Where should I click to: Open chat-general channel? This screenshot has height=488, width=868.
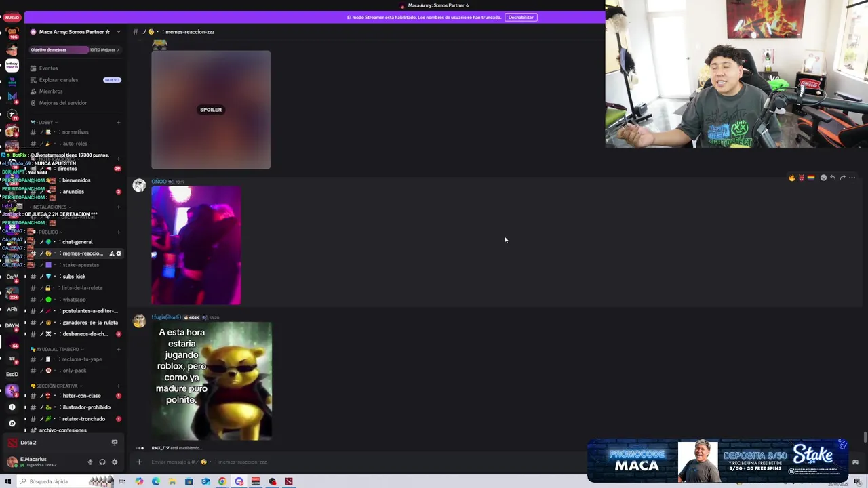pos(77,242)
